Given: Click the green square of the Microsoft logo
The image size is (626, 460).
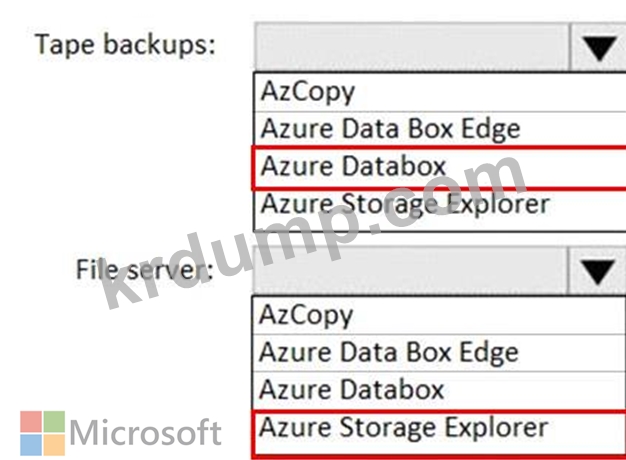Looking at the screenshot, I should coord(54,421).
